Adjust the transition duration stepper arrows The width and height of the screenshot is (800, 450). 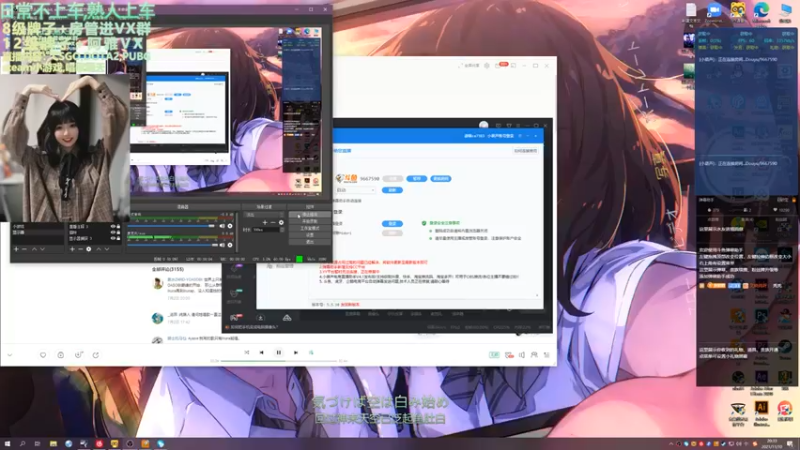(x=282, y=230)
